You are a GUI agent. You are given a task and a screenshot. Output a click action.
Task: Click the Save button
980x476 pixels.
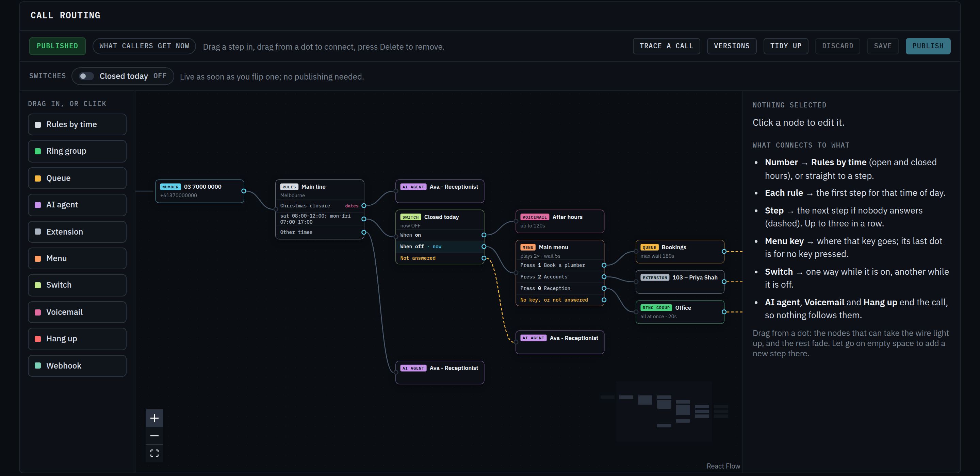883,46
